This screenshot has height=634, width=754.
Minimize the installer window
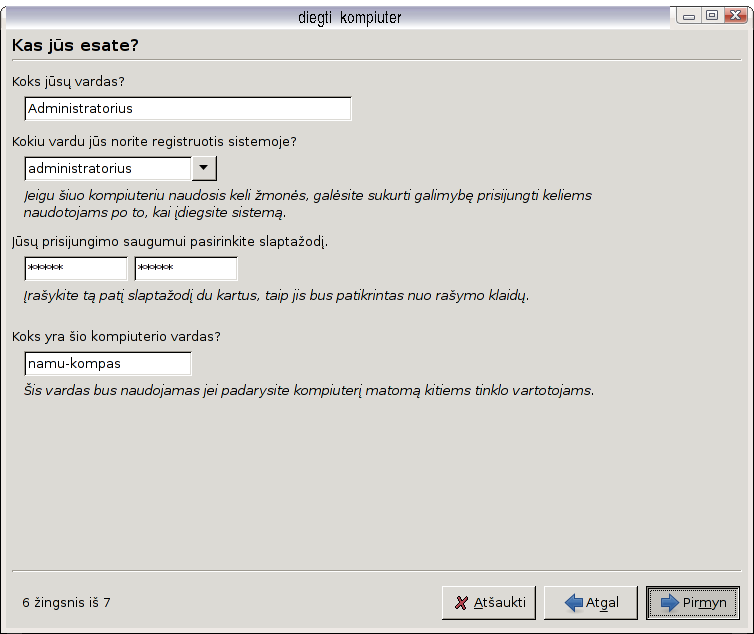690,15
